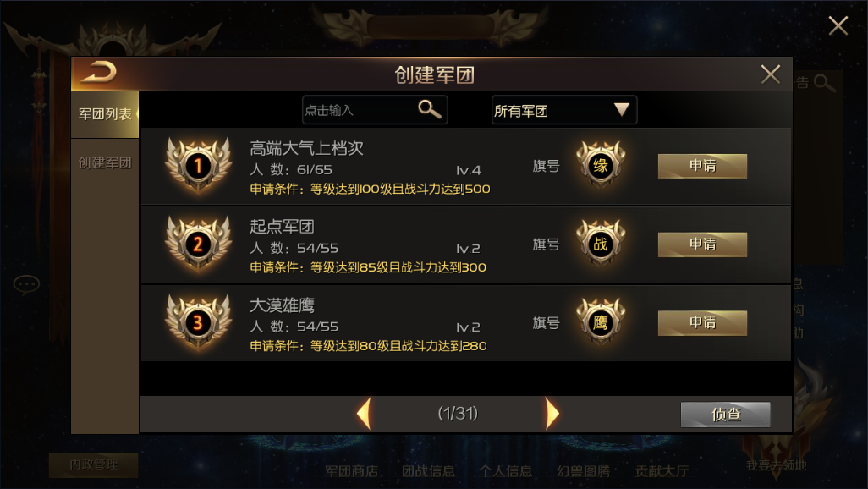868x489 pixels.
Task: Go to next page arrow
Action: pyautogui.click(x=552, y=413)
